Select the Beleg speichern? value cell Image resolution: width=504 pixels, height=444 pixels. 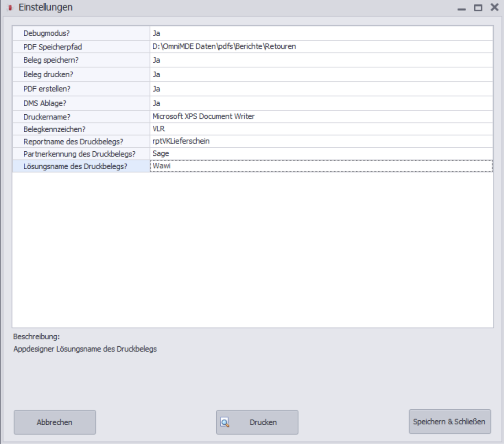coord(321,60)
